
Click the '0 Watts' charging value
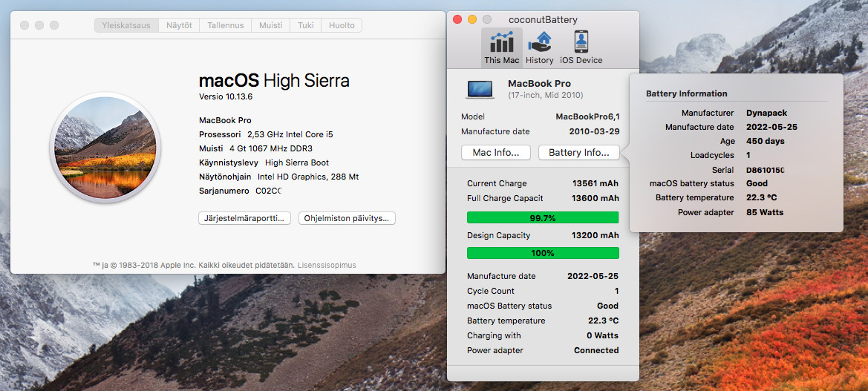(x=602, y=335)
